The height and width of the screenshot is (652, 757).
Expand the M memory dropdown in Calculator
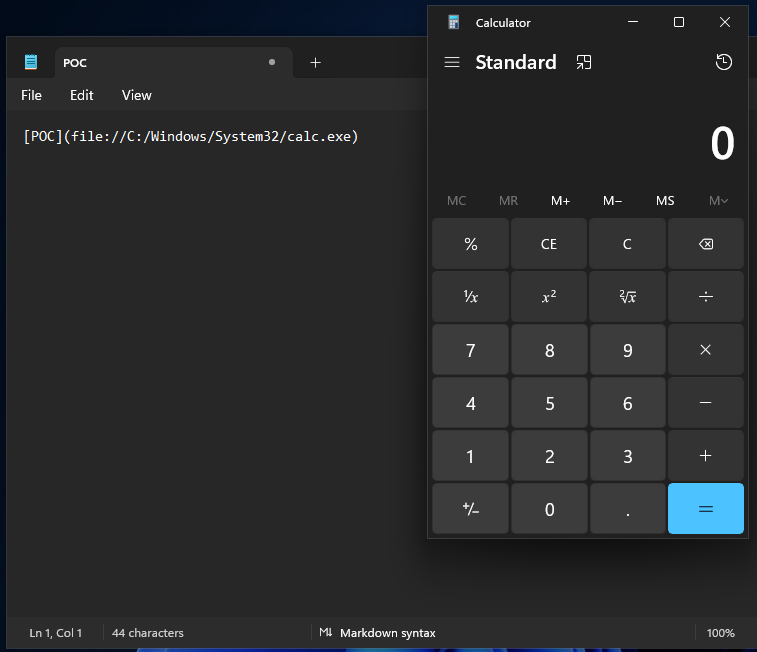pos(718,201)
